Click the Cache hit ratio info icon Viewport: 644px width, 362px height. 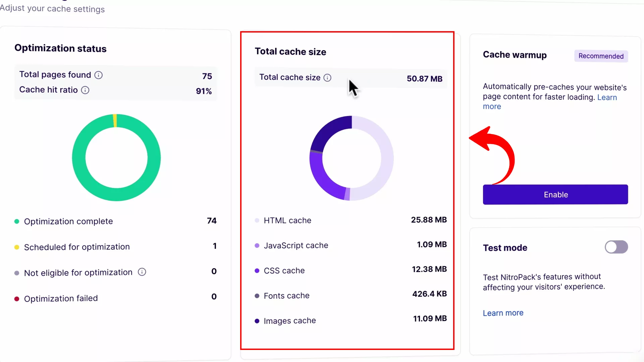coord(85,90)
